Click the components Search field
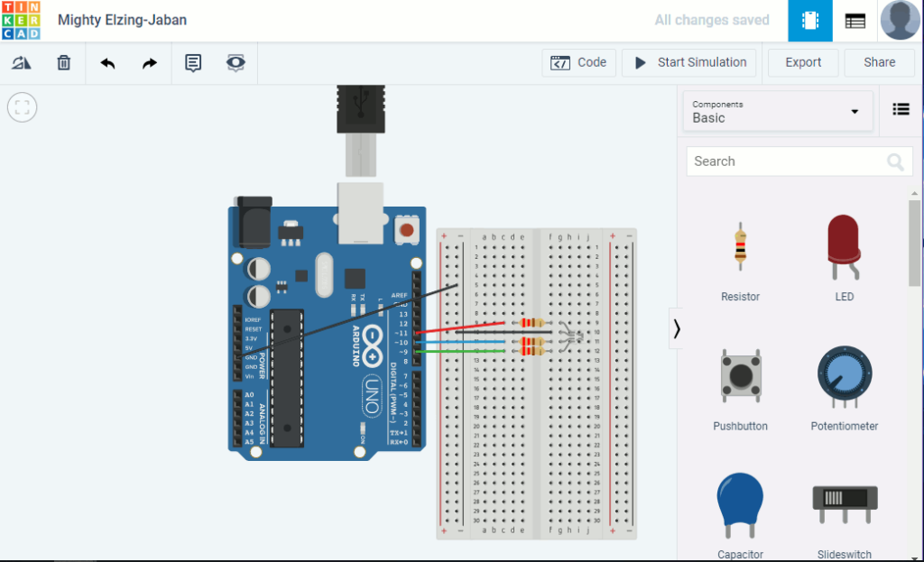924x562 pixels. 799,161
